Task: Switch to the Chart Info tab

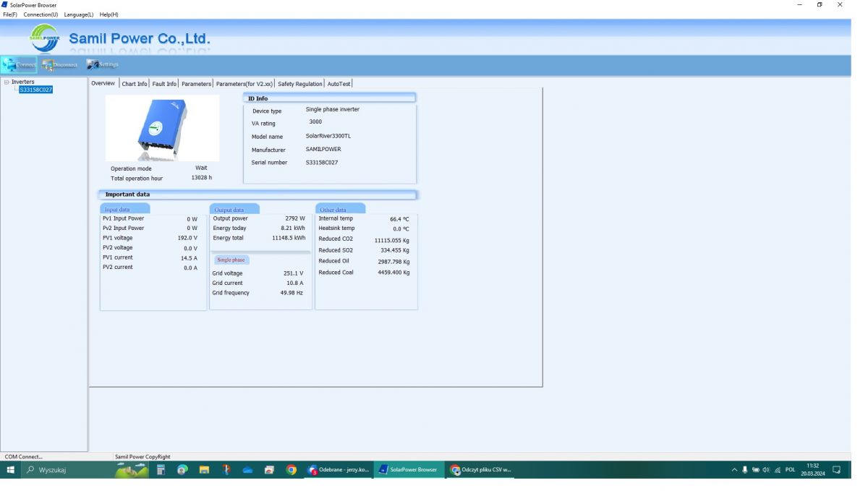Action: click(135, 84)
